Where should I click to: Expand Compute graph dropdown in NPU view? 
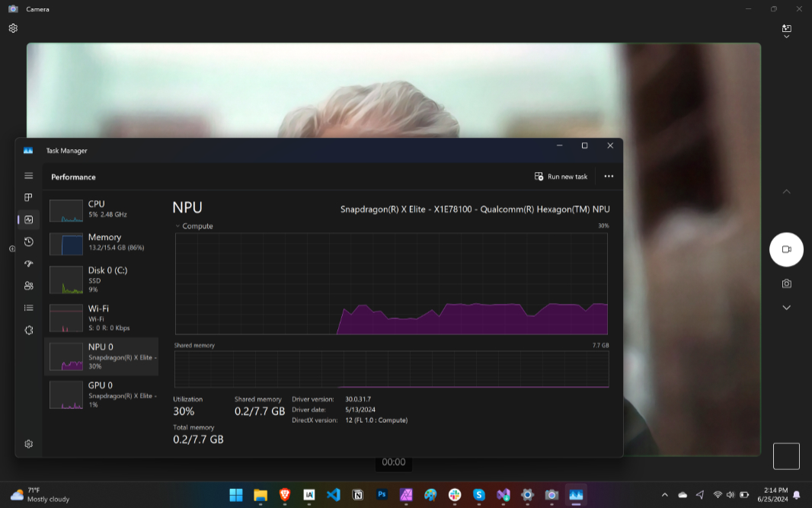[x=177, y=226]
